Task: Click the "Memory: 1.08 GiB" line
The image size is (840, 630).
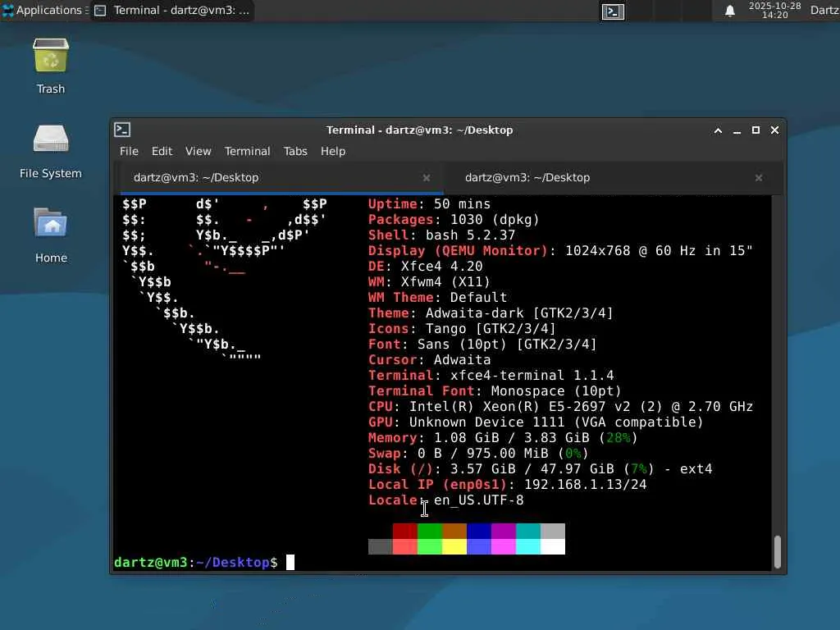Action: pyautogui.click(x=503, y=438)
